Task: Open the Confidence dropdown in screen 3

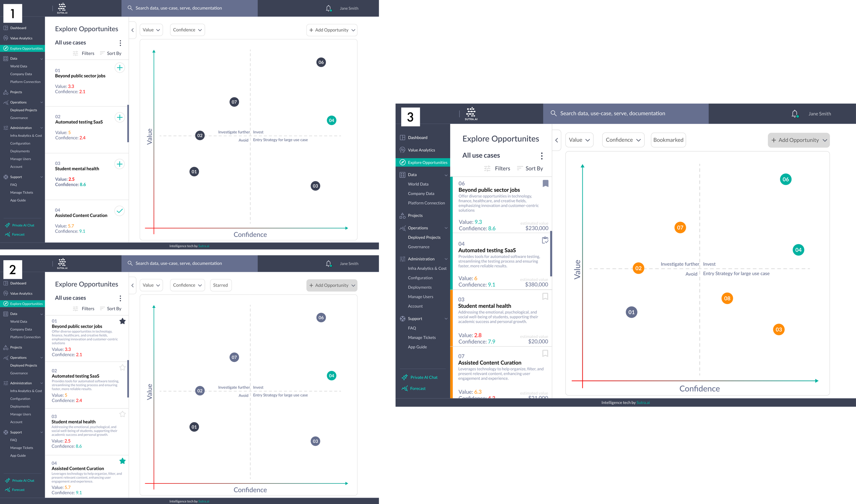Action: (623, 140)
